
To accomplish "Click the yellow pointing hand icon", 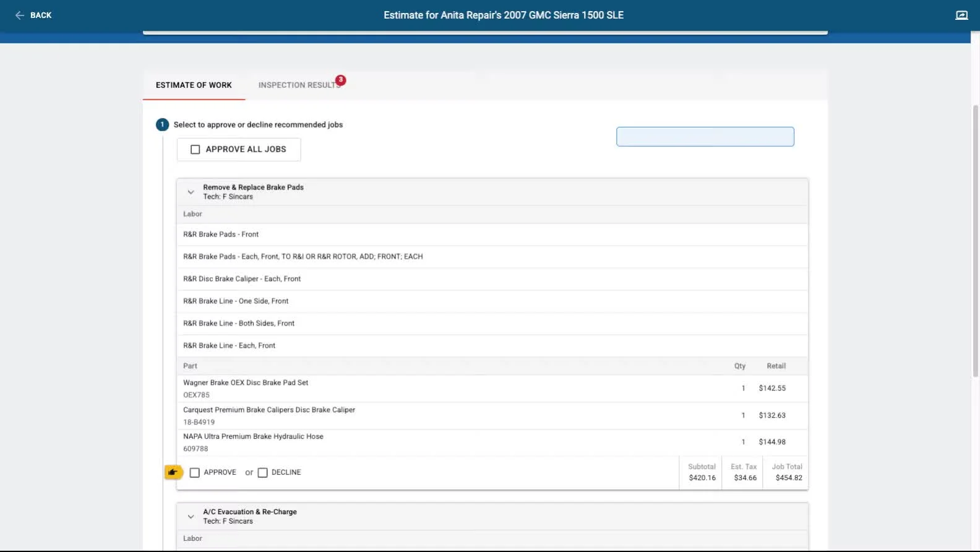I will (x=173, y=472).
